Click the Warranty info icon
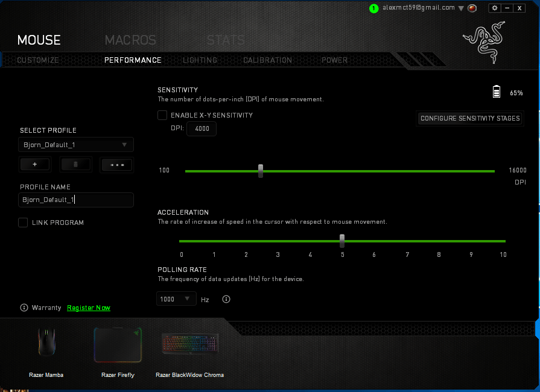 24,308
